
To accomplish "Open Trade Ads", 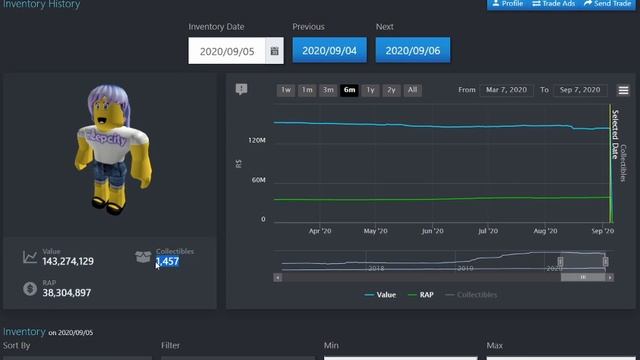I will click(x=553, y=4).
